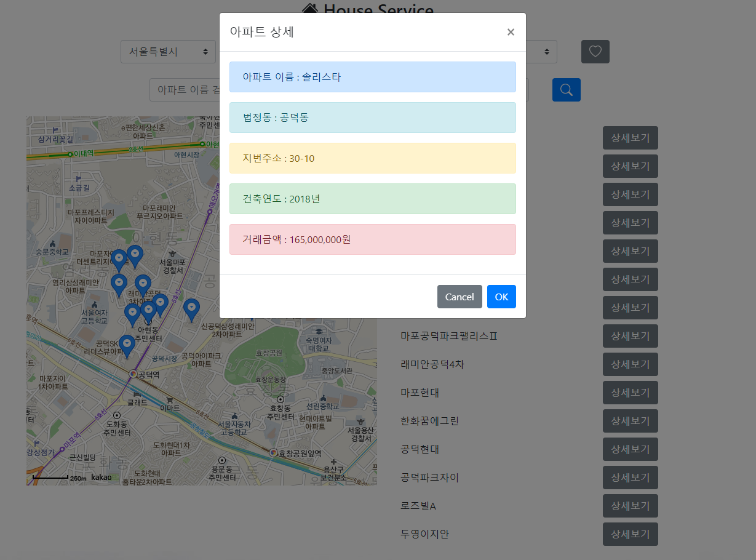Click the kakao logo on the map
Viewport: 756px width, 560px height.
(101, 477)
